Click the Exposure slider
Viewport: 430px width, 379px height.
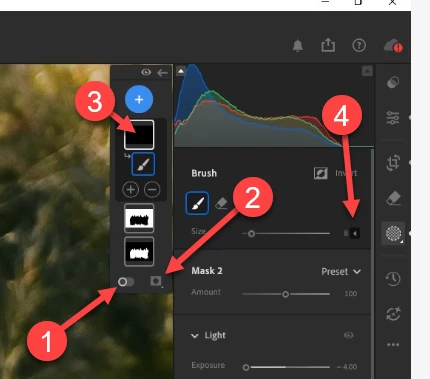(x=286, y=367)
